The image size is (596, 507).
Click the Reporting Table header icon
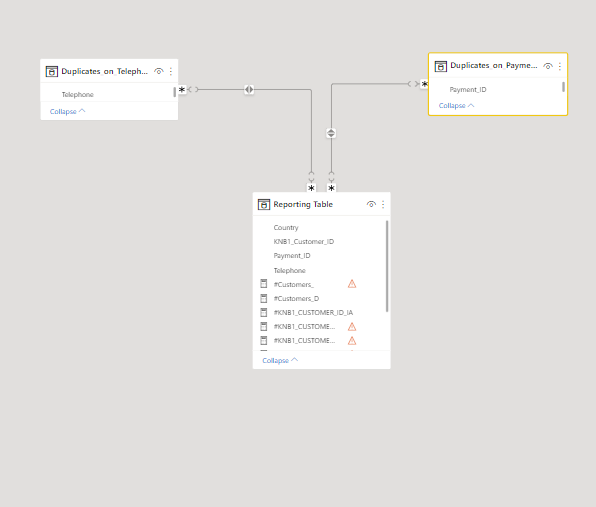pyautogui.click(x=264, y=204)
